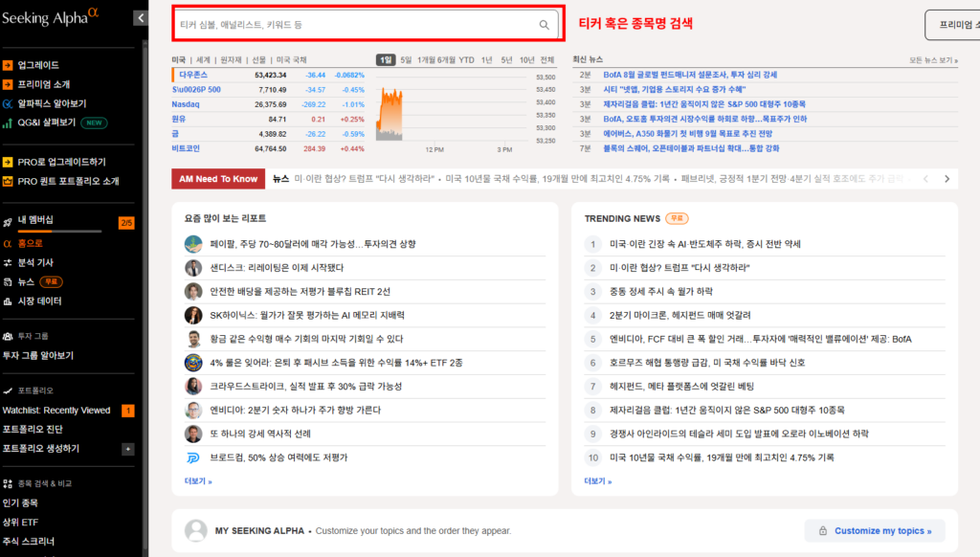980x557 pixels.
Task: Open report 크라우드스트라이크, 실적 발표 후 30% 급락
Action: pos(305,387)
